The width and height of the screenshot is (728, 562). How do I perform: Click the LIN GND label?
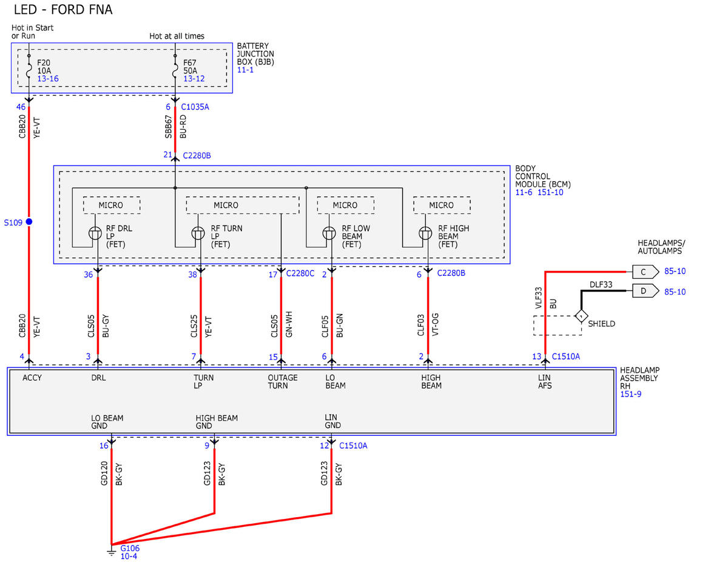click(332, 422)
